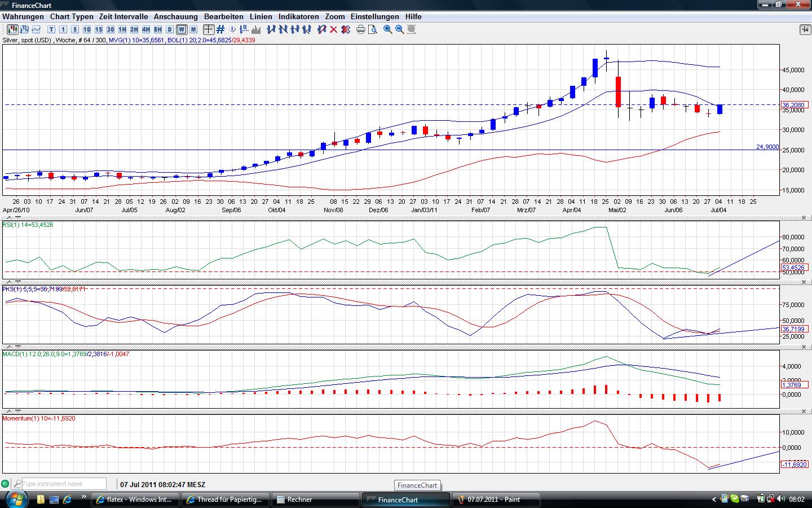Click the third blue line-drawing tool icon
The height and width of the screenshot is (508, 812).
point(295,29)
